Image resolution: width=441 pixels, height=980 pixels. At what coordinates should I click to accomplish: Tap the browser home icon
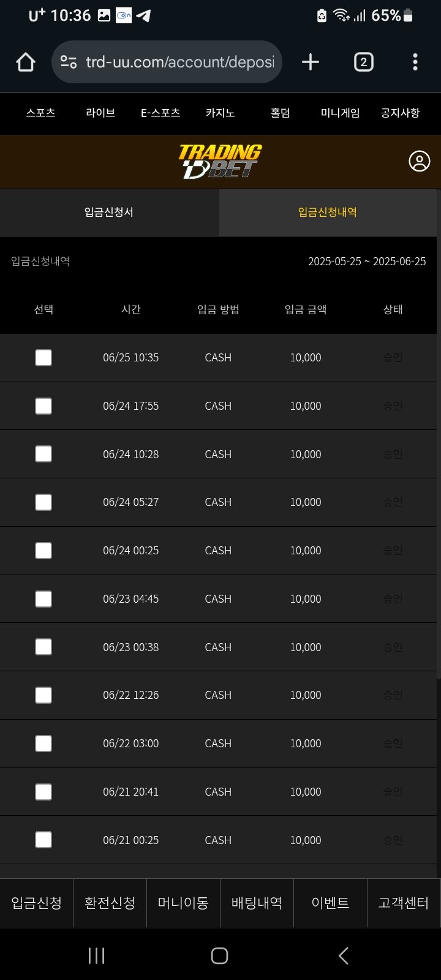(26, 62)
